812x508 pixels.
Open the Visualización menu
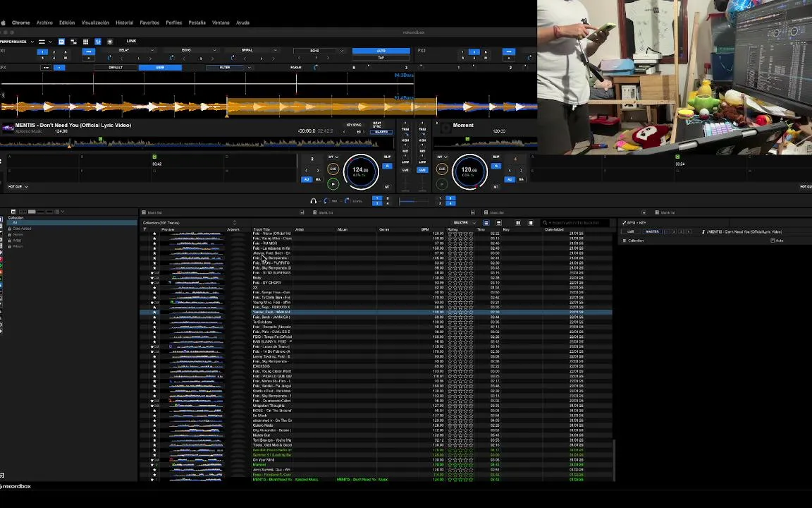coord(95,23)
